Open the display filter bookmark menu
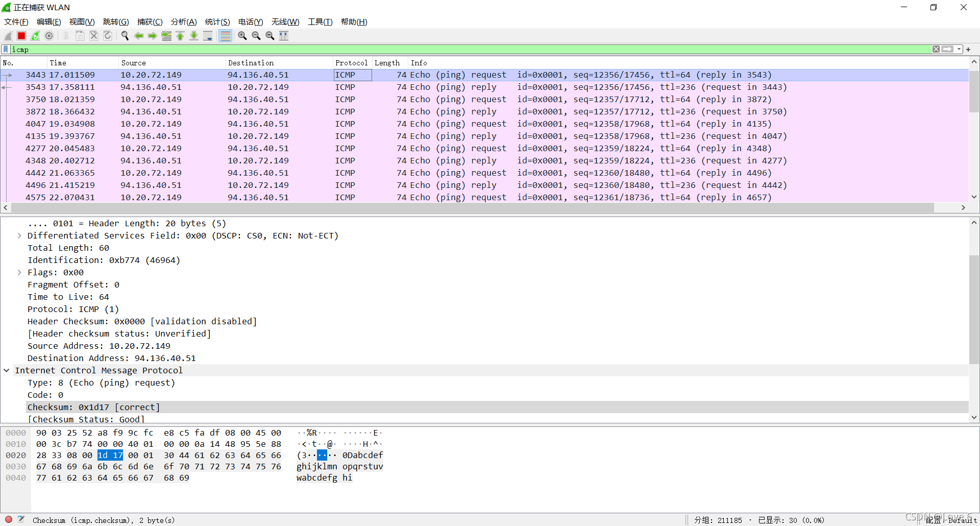The width and height of the screenshot is (980, 526). 6,50
